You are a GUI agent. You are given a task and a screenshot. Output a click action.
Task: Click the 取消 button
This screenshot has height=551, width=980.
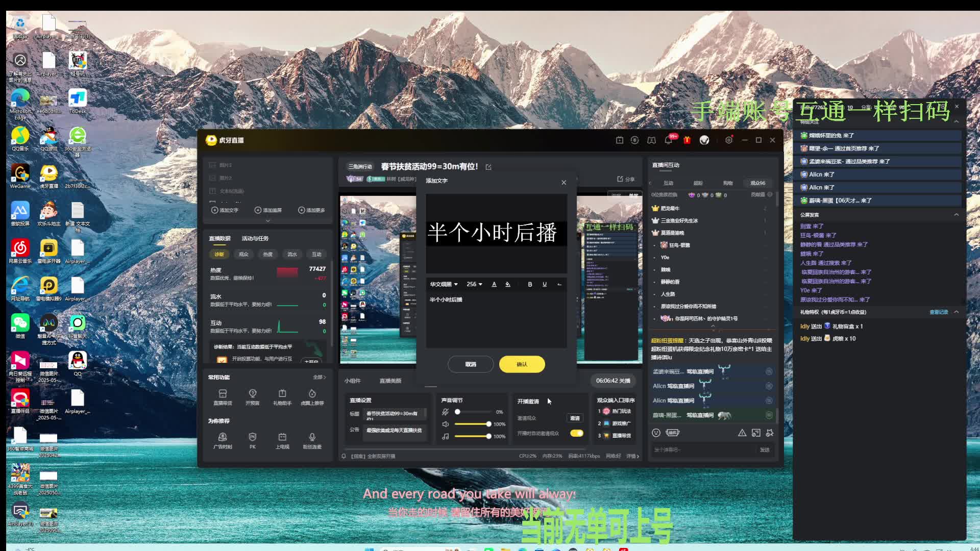[471, 364]
